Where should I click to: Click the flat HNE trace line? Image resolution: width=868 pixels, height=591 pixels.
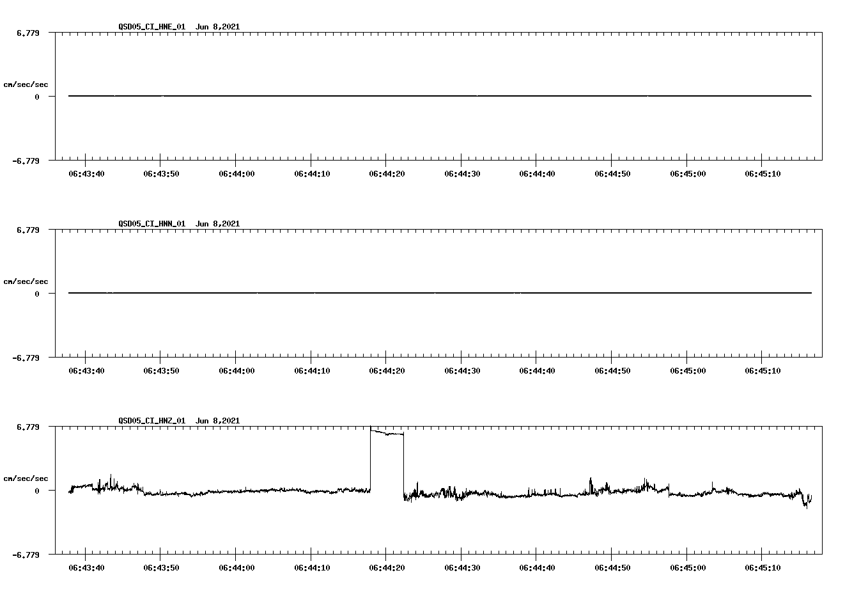click(440, 96)
